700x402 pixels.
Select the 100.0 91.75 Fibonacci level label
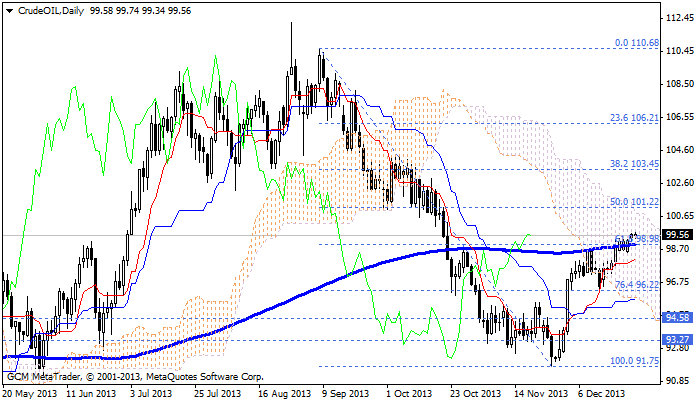[634, 360]
